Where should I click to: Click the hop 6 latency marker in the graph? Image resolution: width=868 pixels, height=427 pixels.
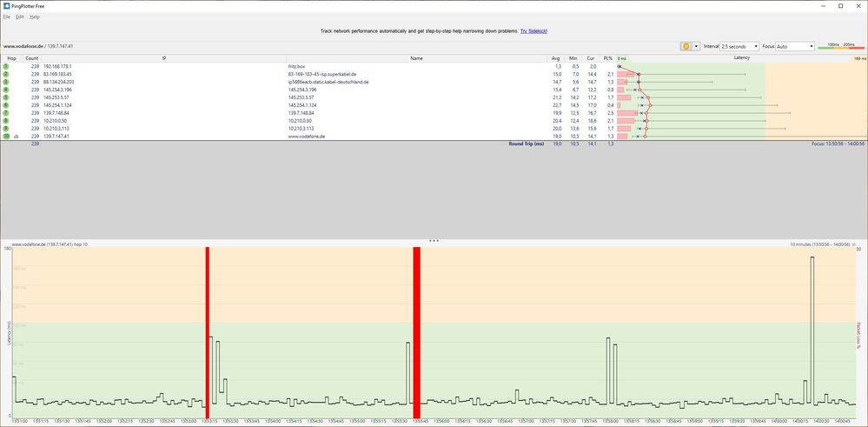pyautogui.click(x=650, y=105)
